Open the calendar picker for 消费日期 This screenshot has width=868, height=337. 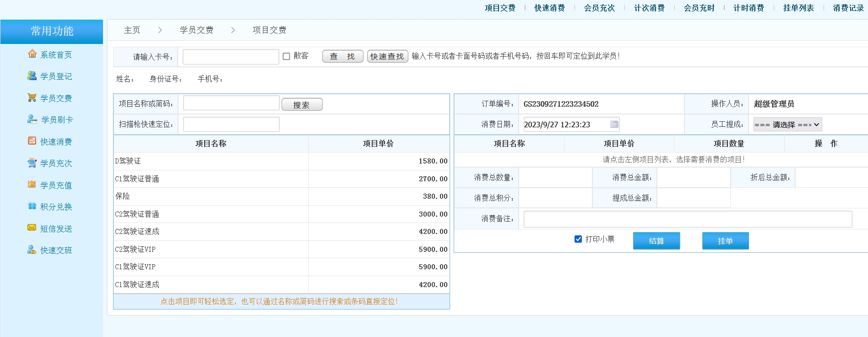click(614, 124)
